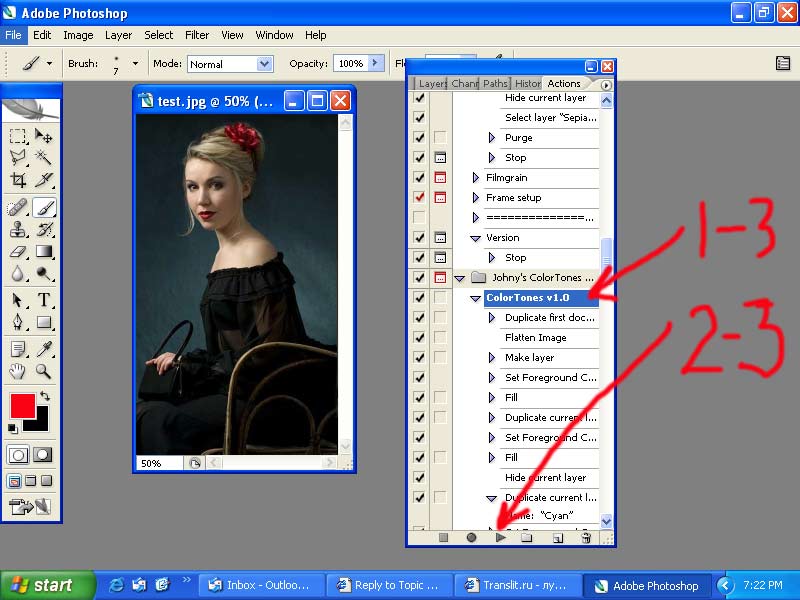Select the Rectangular Marquee tool

(17, 136)
